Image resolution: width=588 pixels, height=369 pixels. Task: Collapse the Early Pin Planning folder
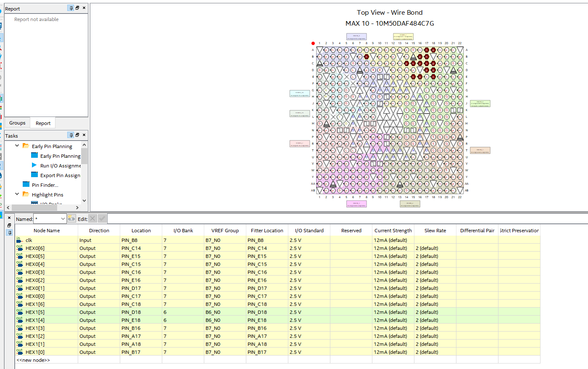pyautogui.click(x=17, y=146)
